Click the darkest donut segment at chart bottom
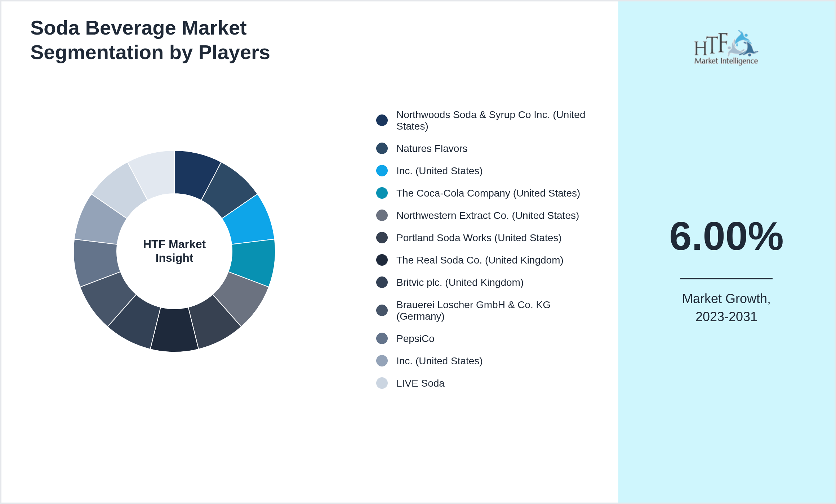Viewport: 836px width, 504px height. click(174, 330)
